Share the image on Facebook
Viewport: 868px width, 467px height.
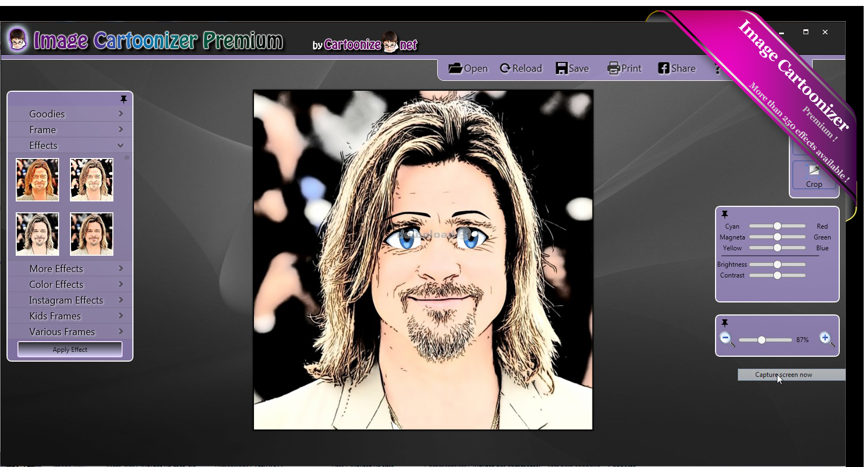point(676,68)
